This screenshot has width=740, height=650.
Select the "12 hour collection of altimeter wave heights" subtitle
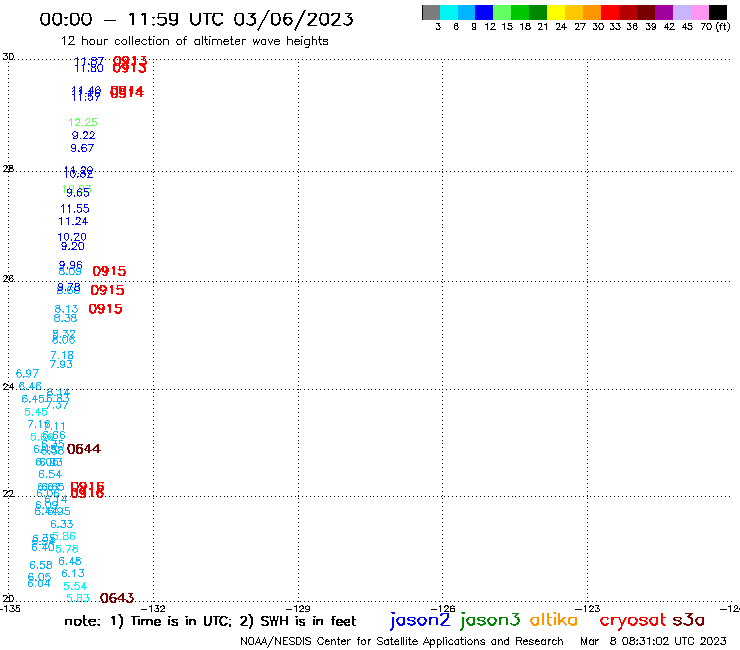(194, 41)
